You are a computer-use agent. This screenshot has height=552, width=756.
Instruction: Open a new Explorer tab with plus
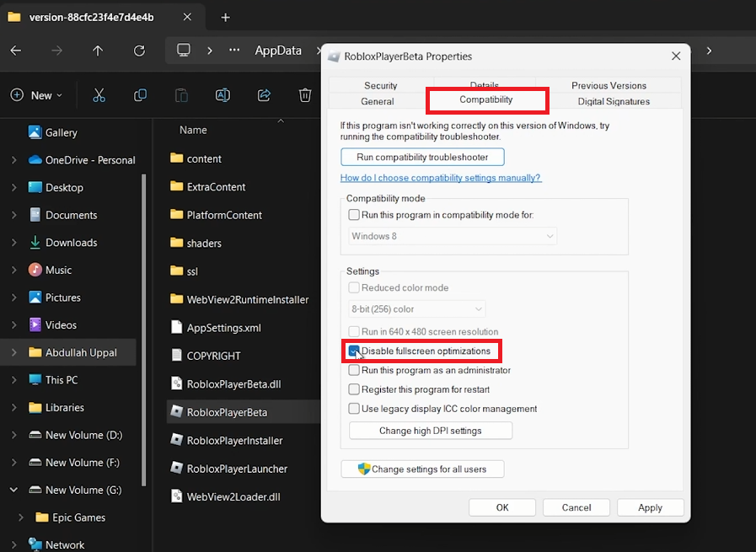coord(225,18)
